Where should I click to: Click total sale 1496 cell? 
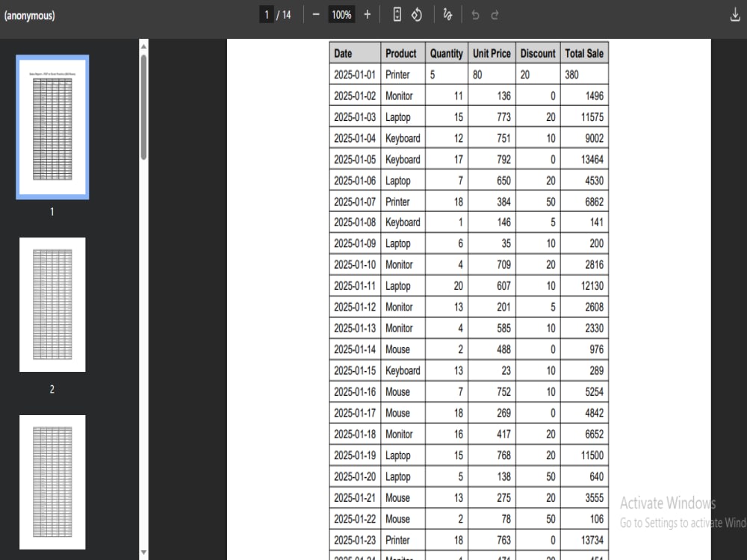(584, 96)
